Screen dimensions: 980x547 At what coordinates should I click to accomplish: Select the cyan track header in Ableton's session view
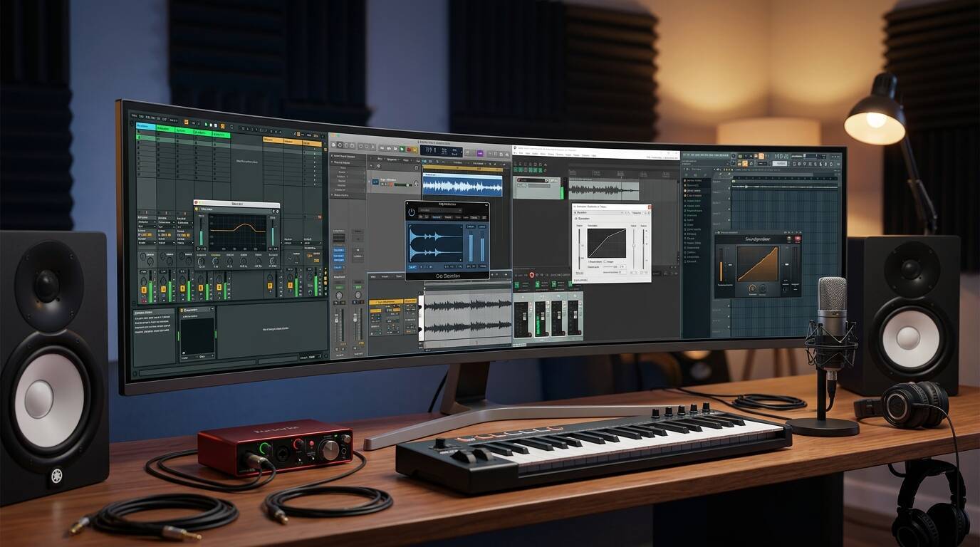click(x=146, y=127)
